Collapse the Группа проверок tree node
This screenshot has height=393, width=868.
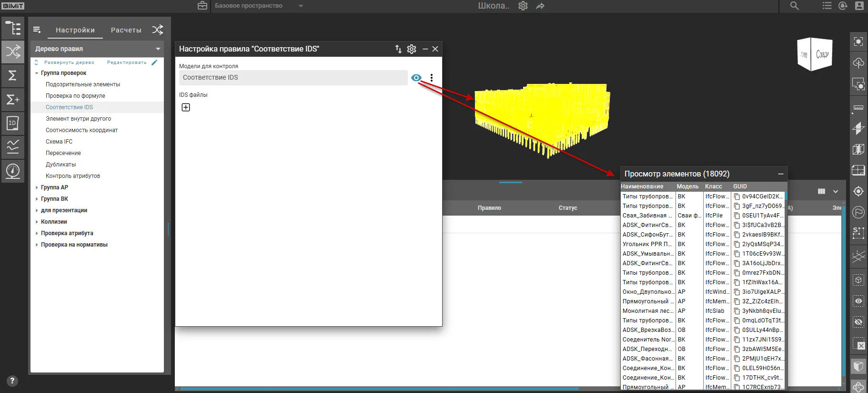point(37,73)
